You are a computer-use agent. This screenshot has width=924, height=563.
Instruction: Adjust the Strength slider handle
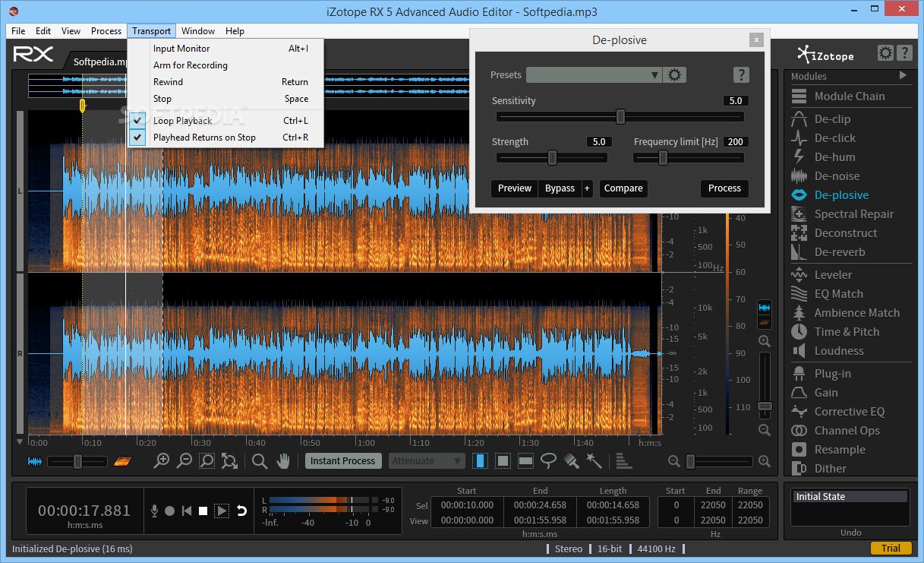(552, 157)
